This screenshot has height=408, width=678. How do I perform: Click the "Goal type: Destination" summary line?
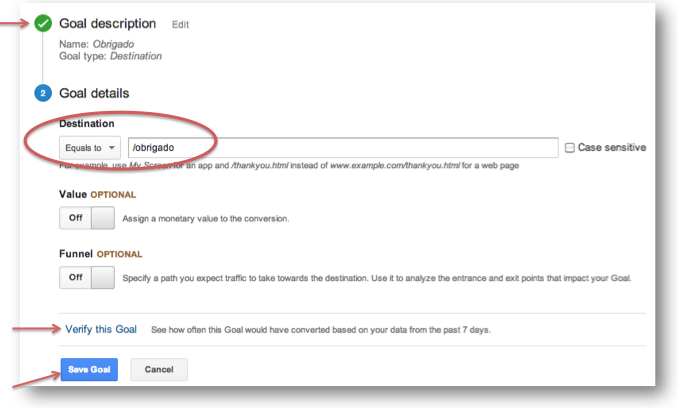[x=111, y=56]
